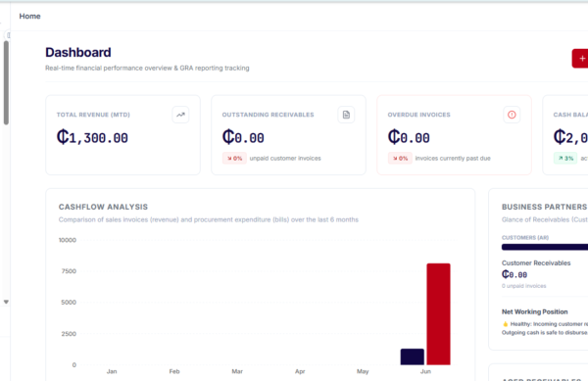Click the 7500 y-axis label

point(69,271)
